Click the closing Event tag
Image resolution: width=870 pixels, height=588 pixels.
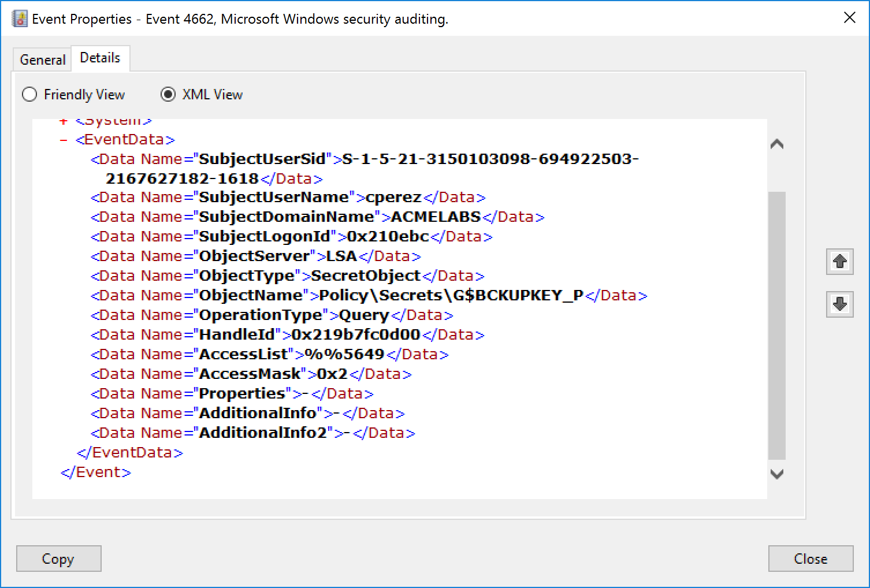tap(95, 472)
